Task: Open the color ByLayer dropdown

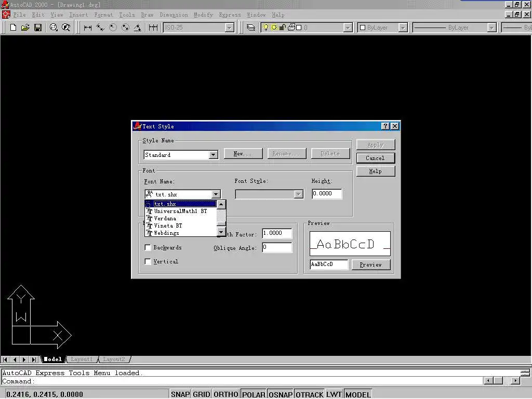Action: pyautogui.click(x=403, y=28)
